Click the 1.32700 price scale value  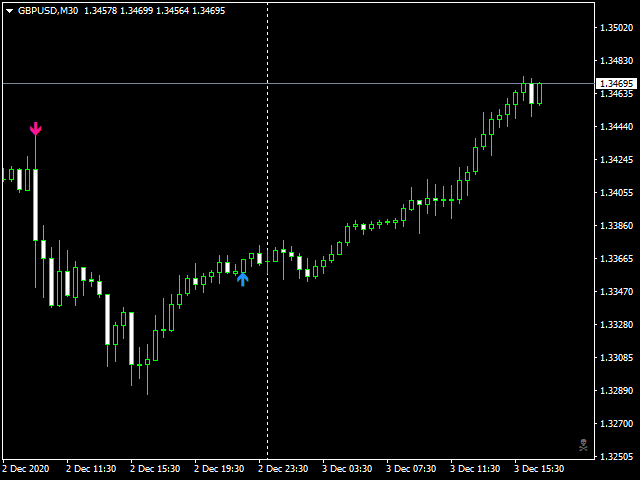[616, 424]
